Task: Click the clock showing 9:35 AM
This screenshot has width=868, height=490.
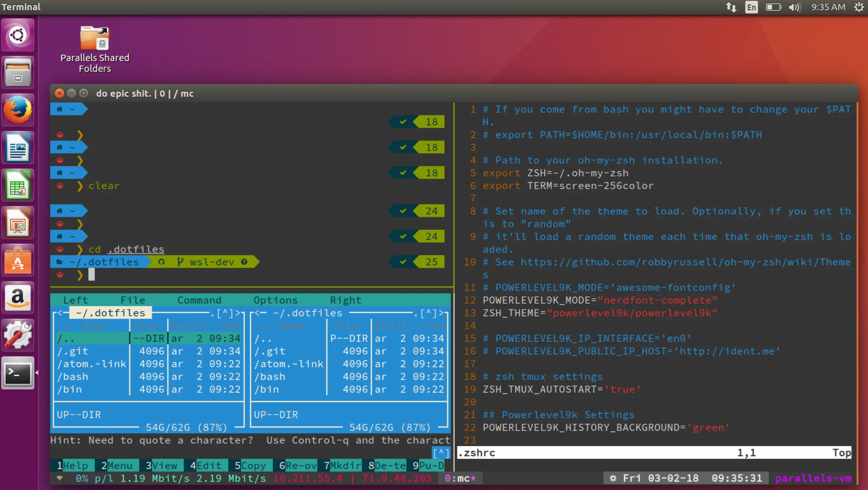Action: click(x=828, y=7)
